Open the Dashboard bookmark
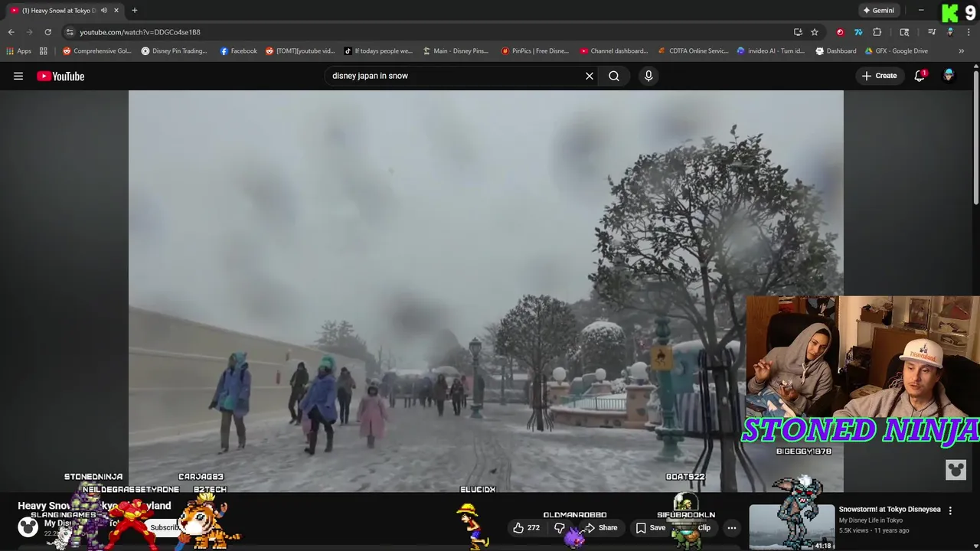980x551 pixels. (x=836, y=51)
